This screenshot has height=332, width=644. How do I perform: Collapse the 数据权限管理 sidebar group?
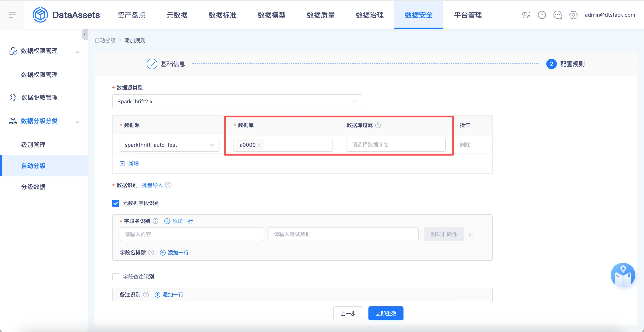point(78,52)
